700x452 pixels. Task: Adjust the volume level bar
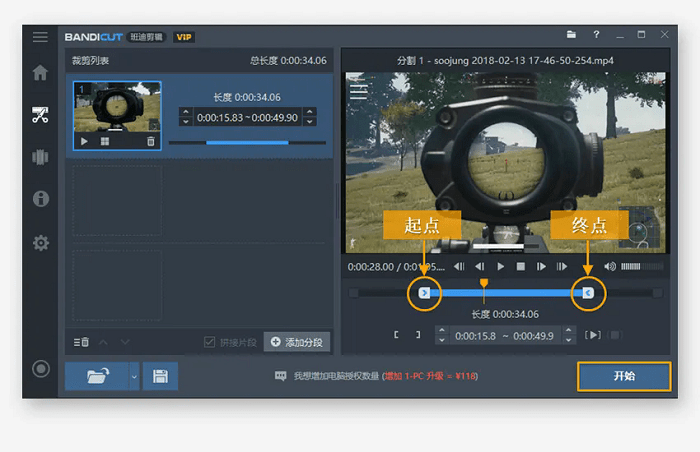point(642,267)
